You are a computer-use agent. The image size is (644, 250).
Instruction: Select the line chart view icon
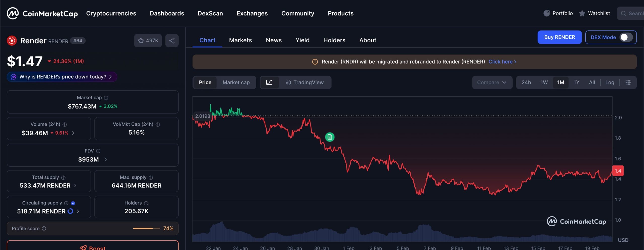pos(269,82)
